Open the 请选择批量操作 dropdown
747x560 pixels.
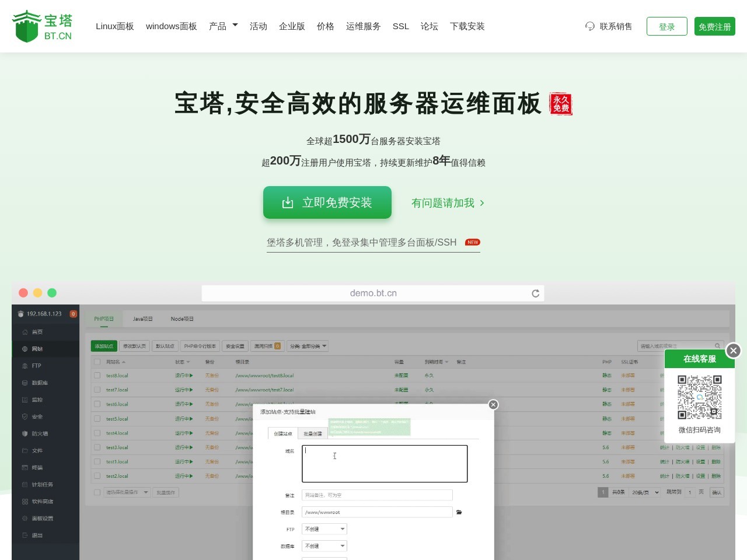127,492
